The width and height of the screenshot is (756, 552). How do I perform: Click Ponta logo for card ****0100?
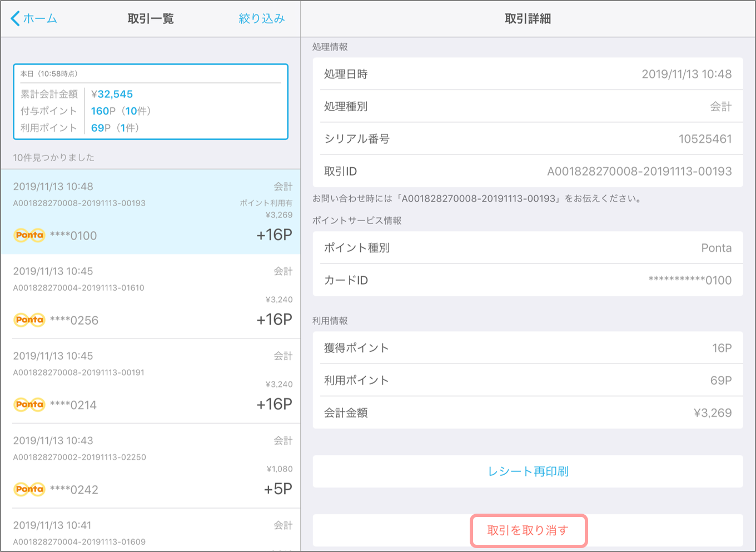[29, 235]
